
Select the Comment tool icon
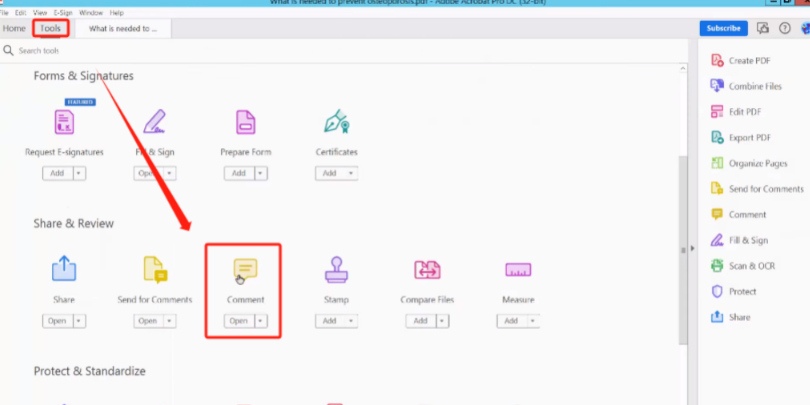pos(245,269)
